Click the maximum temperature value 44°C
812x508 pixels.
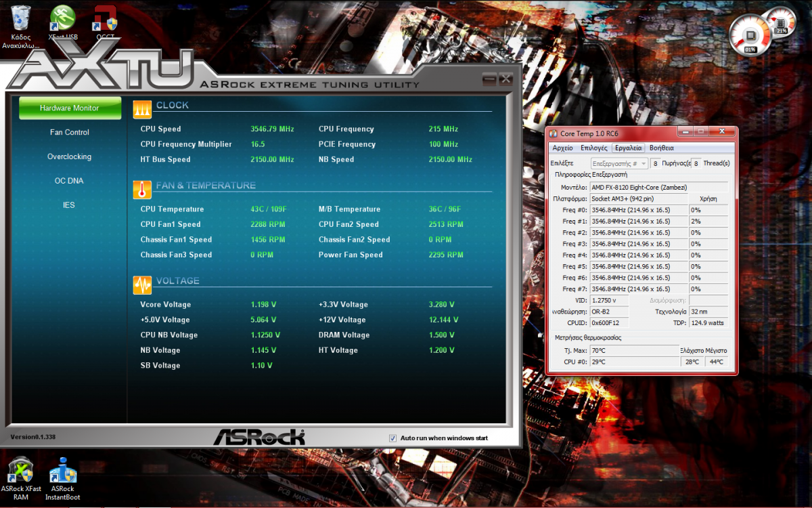pos(717,362)
